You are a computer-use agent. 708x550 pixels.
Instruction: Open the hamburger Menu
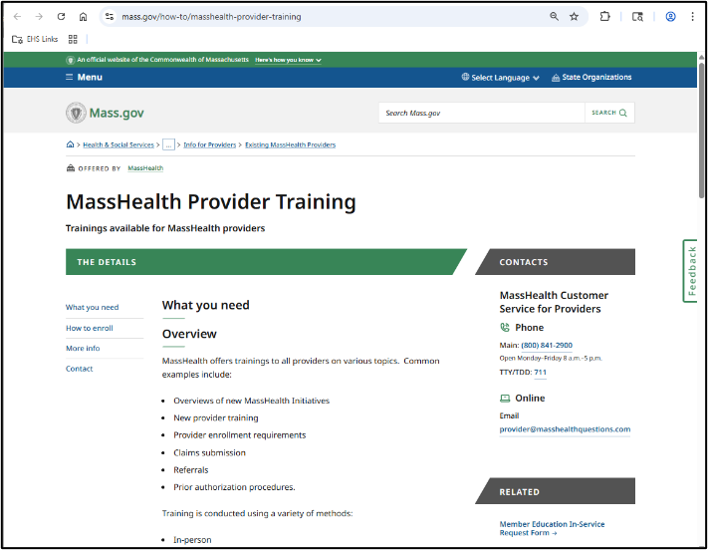click(84, 77)
